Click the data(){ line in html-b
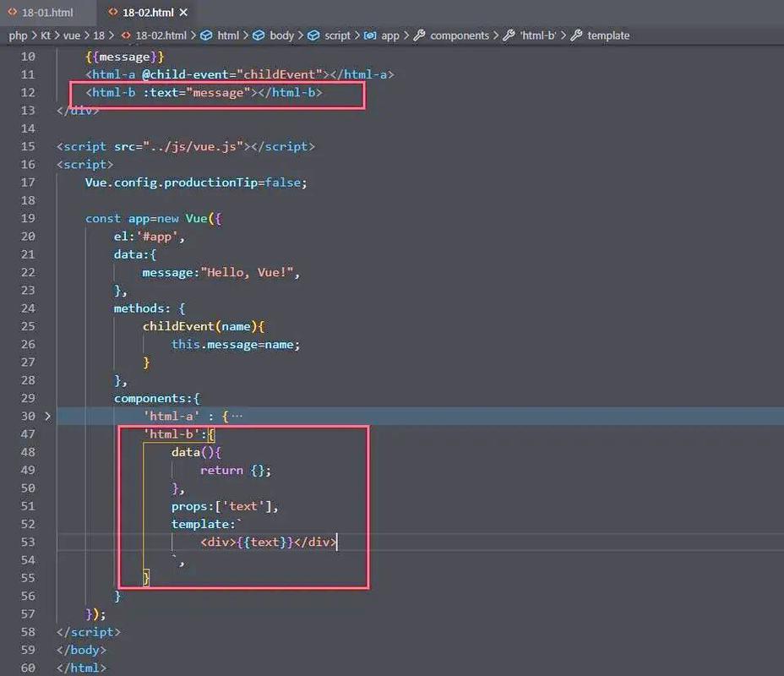 (x=196, y=452)
